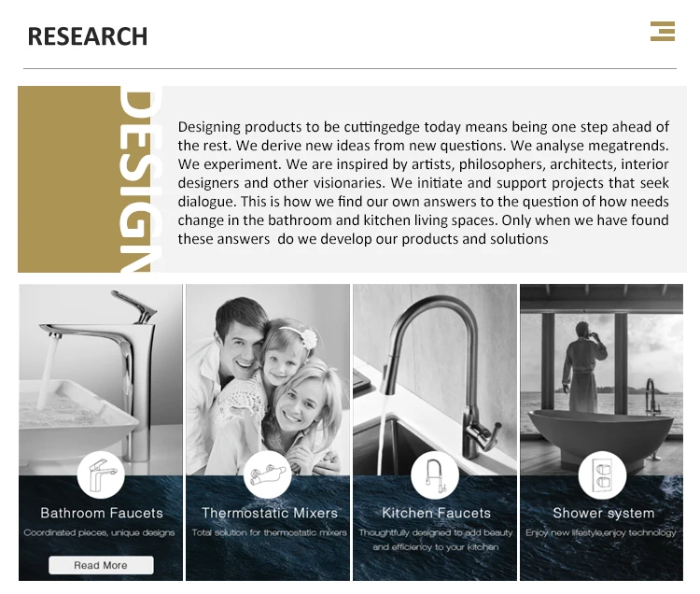Click 'Enjoy new lifestyle, enjoy technology' caption
This screenshot has width=700, height=594.
coord(601,533)
